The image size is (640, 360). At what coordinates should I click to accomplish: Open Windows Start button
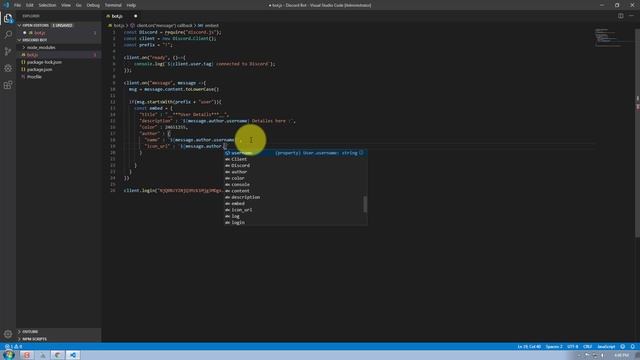point(9,355)
